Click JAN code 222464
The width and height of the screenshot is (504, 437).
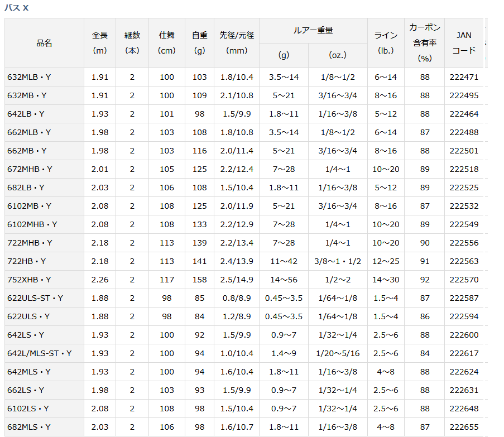[x=464, y=114]
